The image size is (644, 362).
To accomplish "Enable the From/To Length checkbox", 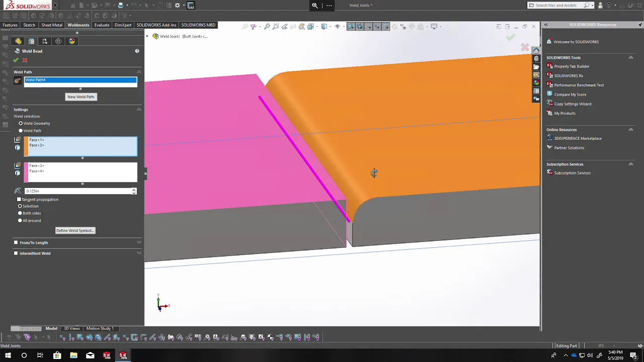I will (16, 243).
